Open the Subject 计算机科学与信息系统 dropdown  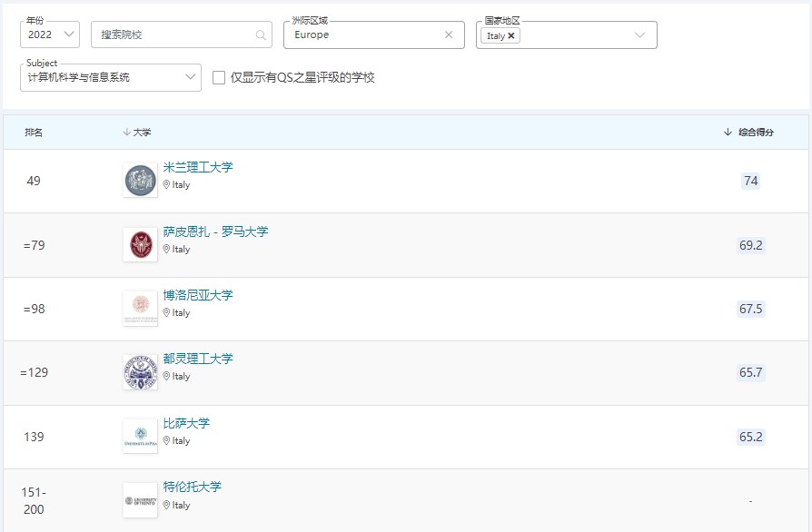tap(111, 78)
